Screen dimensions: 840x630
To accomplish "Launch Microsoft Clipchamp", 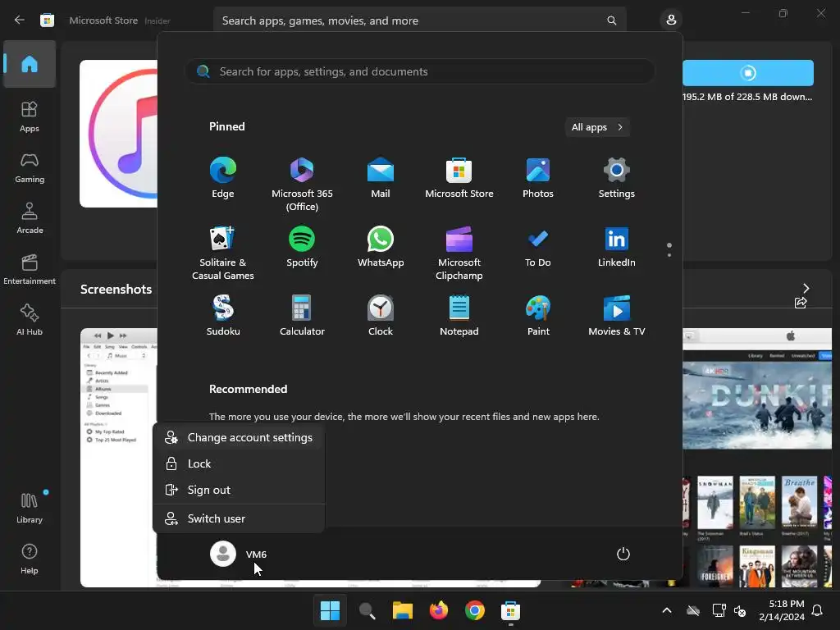I will coord(459,253).
